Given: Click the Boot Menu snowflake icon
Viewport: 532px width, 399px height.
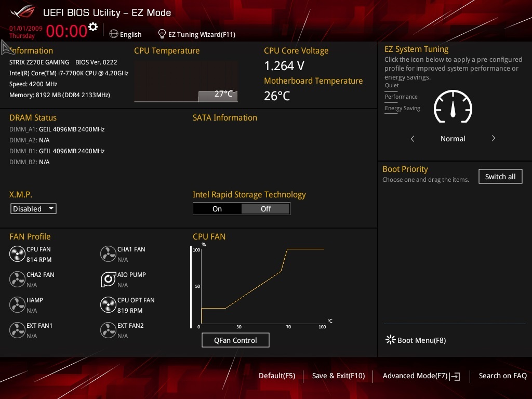Looking at the screenshot, I should tap(390, 340).
